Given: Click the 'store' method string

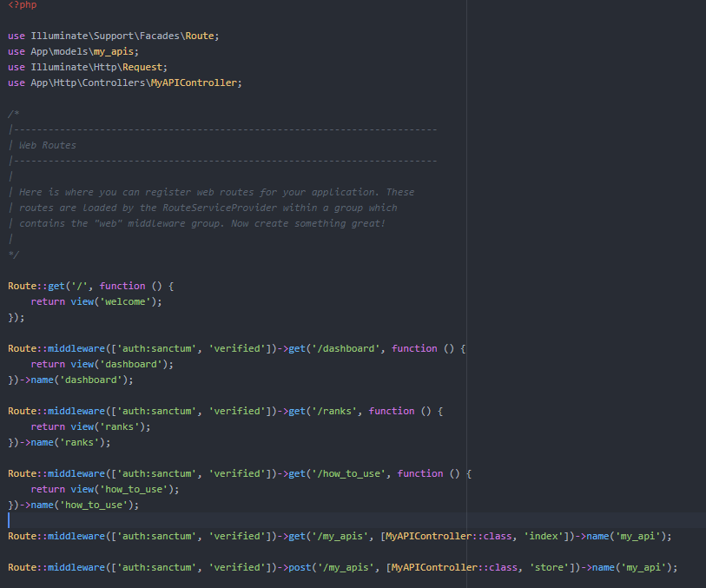Looking at the screenshot, I should (x=550, y=567).
